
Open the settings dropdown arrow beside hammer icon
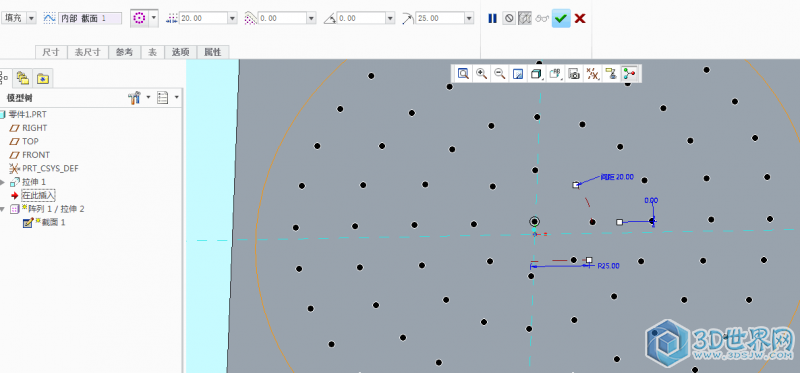pos(148,97)
